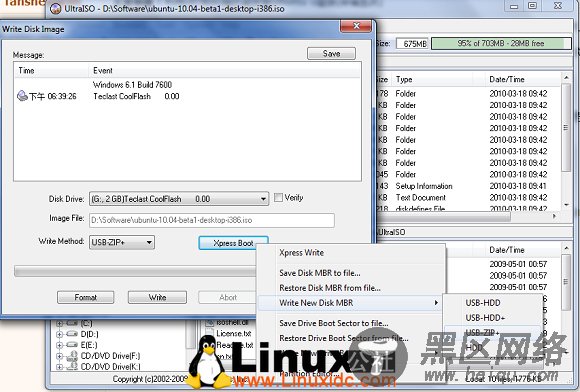The width and height of the screenshot is (580, 392).
Task: Click the upper file list horizontal scrollbar
Action: pyautogui.click(x=468, y=216)
